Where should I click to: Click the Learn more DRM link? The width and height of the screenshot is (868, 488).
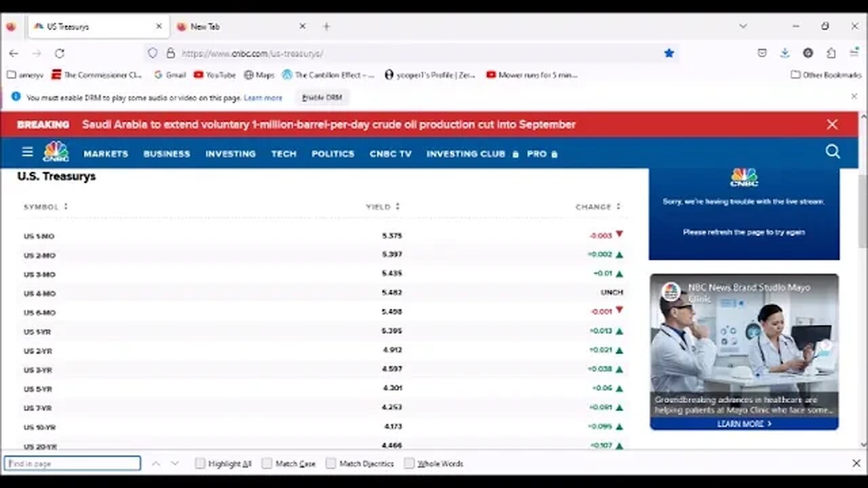pos(263,98)
